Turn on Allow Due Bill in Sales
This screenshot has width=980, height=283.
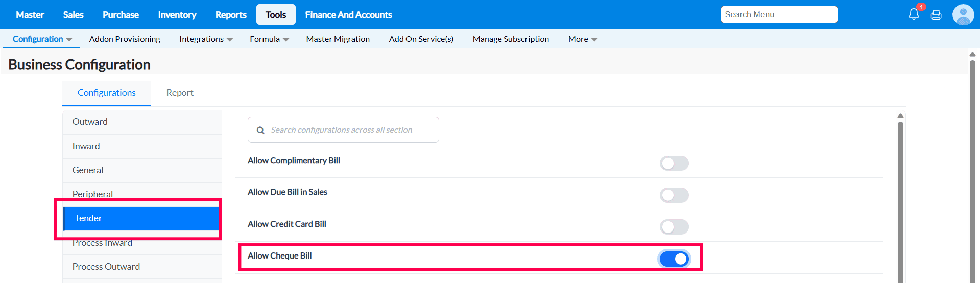coord(674,195)
